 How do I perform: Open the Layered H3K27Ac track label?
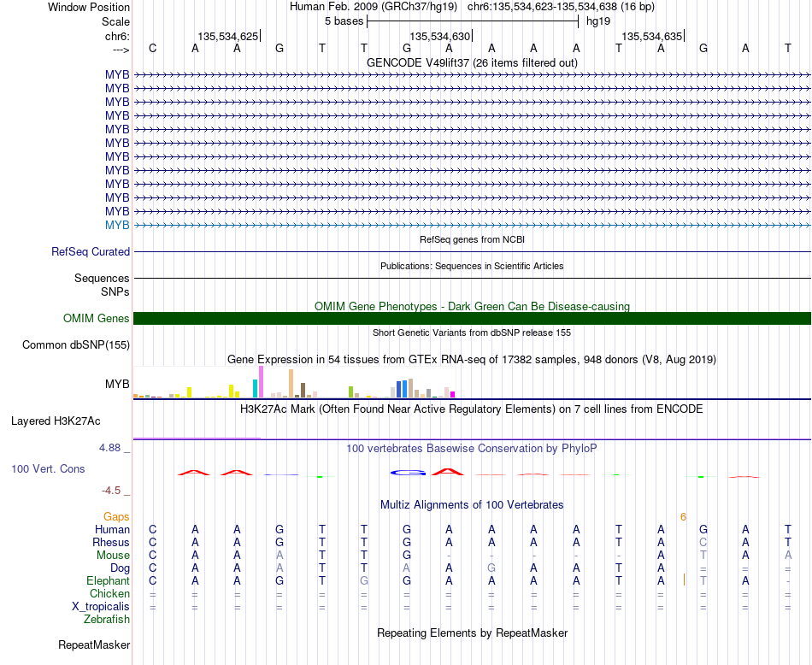pos(56,421)
